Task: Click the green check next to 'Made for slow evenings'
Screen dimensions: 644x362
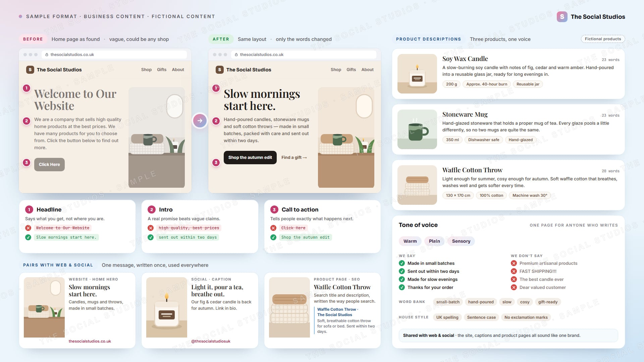Action: (x=402, y=279)
